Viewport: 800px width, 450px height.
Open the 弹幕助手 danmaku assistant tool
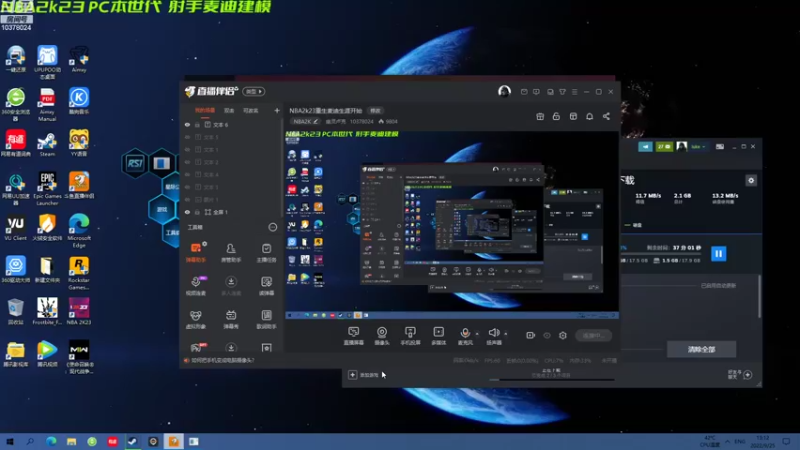[196, 252]
